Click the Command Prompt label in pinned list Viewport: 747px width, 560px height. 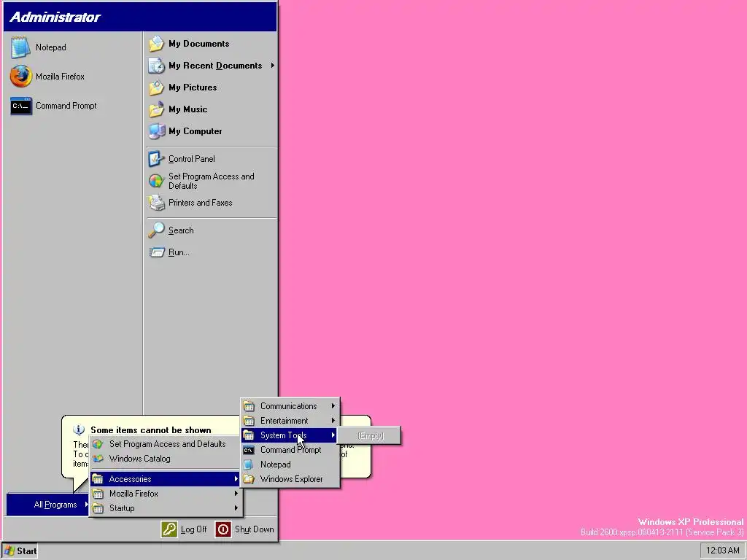66,106
